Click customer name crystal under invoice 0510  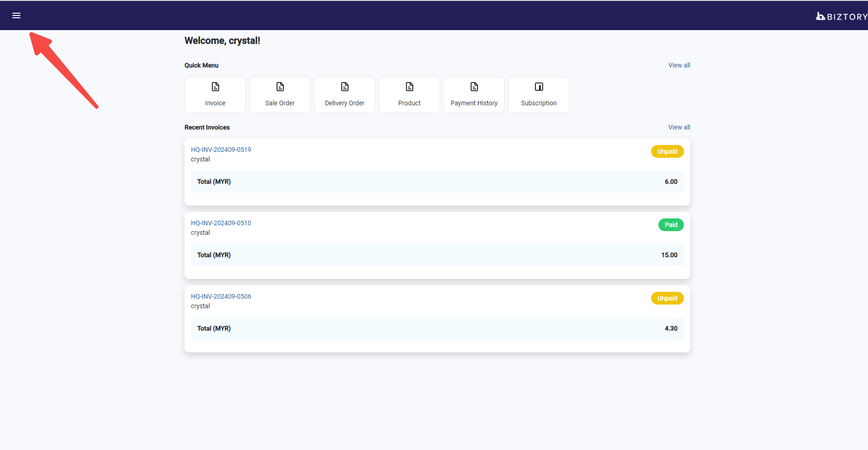click(x=200, y=233)
